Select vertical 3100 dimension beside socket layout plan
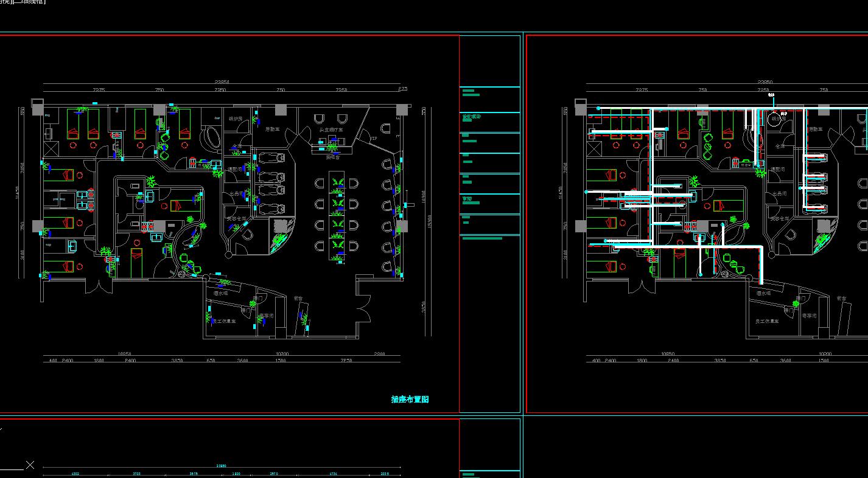The image size is (868, 478). pos(23,254)
